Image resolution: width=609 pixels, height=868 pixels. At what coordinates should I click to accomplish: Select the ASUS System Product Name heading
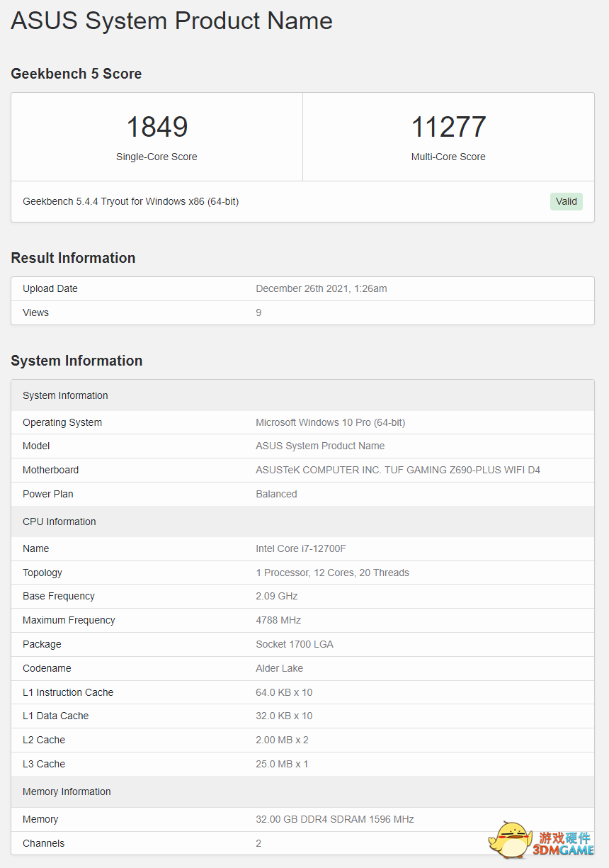coord(172,21)
